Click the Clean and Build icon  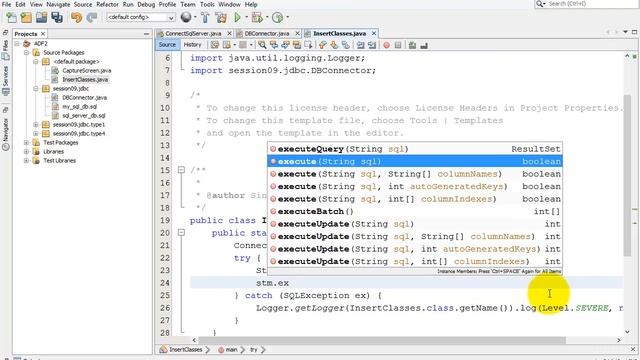221,17
